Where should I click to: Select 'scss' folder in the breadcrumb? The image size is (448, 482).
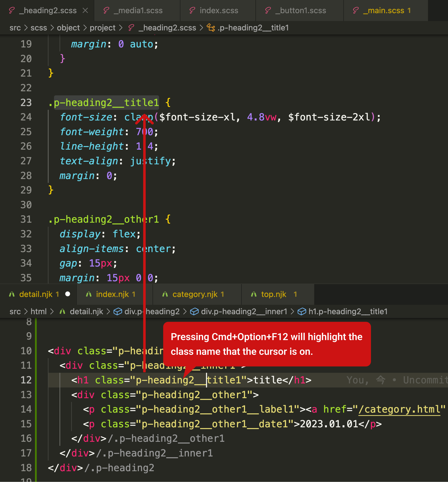(x=39, y=28)
